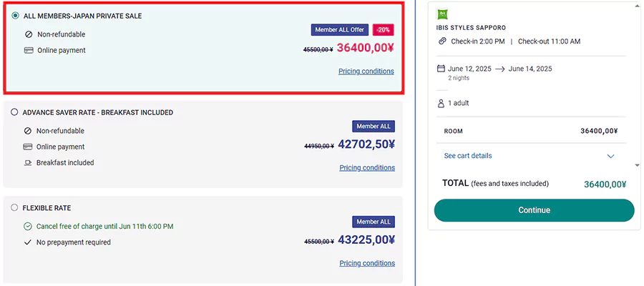Viewport: 644px width, 286px height.
Task: Click the green free cancellation check icon
Action: [28, 226]
